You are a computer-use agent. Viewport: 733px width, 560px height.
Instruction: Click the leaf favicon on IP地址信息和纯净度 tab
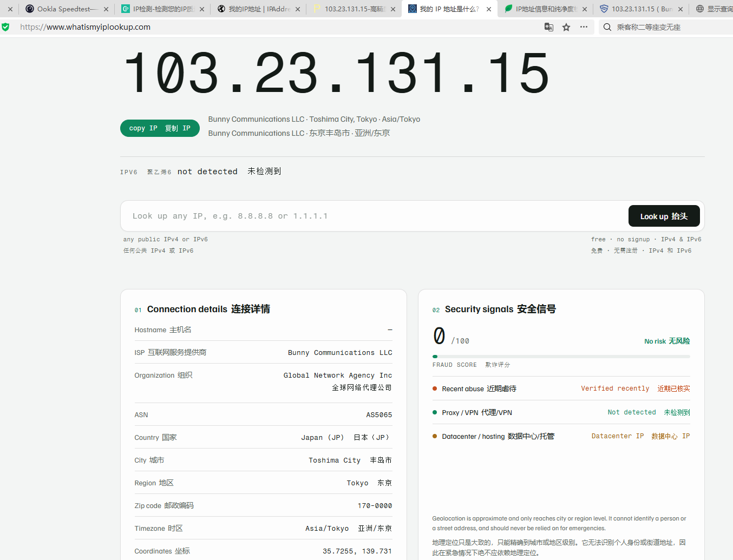[x=508, y=9]
